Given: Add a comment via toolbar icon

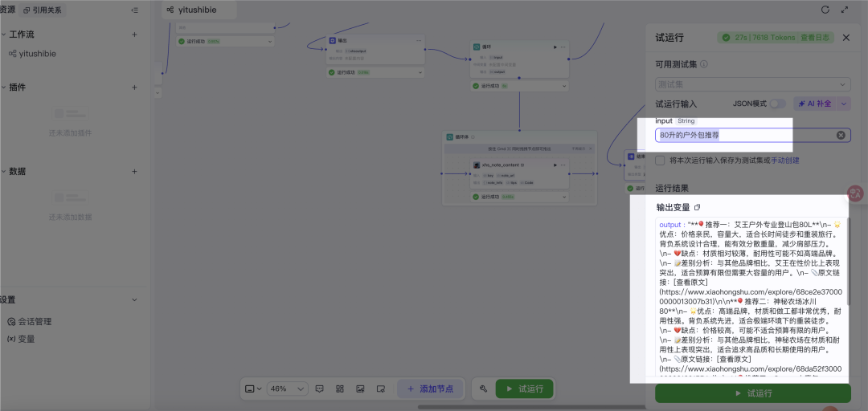Looking at the screenshot, I should (319, 389).
